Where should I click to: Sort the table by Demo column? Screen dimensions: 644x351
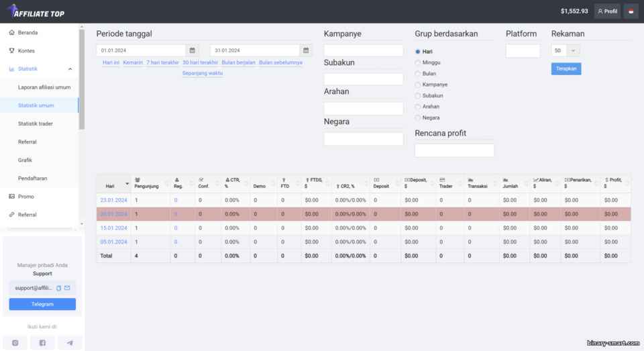pyautogui.click(x=263, y=183)
